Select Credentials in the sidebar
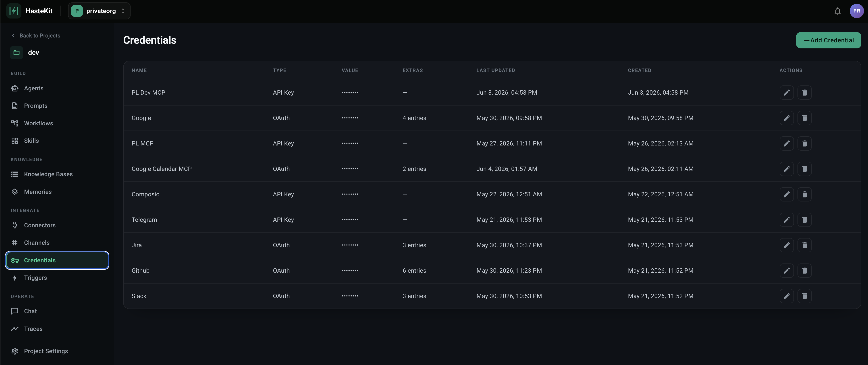The image size is (868, 365). pyautogui.click(x=57, y=260)
